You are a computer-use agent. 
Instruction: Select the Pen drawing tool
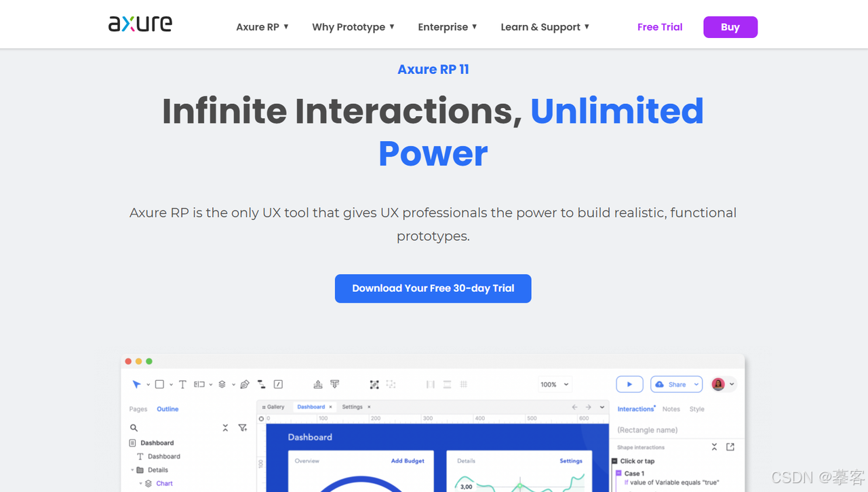pyautogui.click(x=245, y=384)
